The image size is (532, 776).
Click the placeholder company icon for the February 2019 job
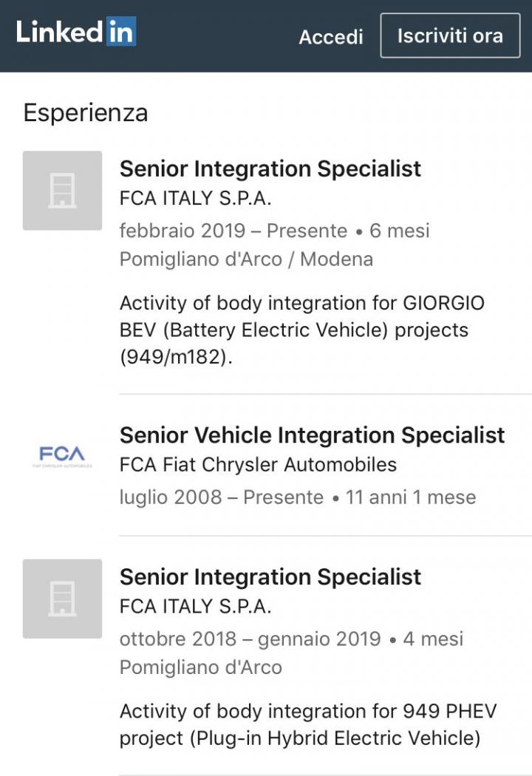[62, 191]
